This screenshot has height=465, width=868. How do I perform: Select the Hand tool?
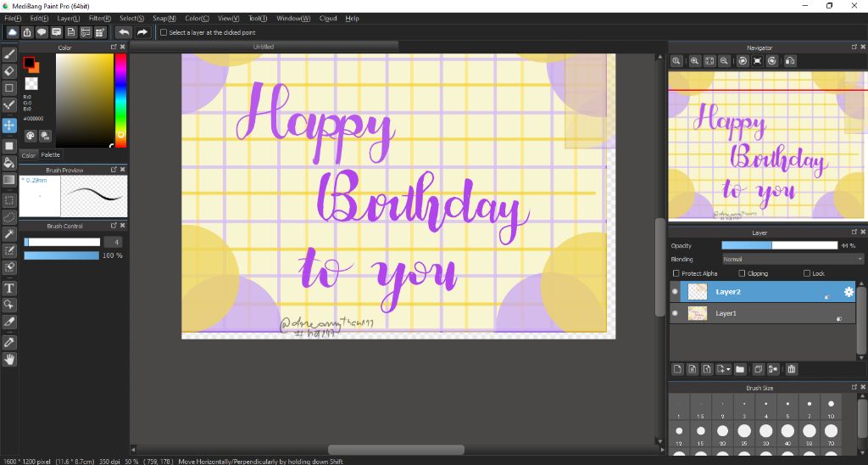8,360
